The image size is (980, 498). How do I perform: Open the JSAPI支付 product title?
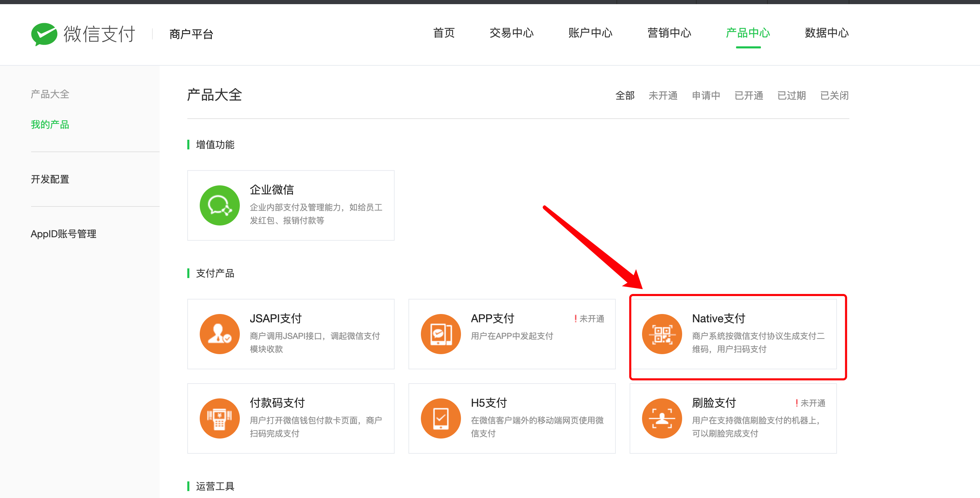point(276,318)
